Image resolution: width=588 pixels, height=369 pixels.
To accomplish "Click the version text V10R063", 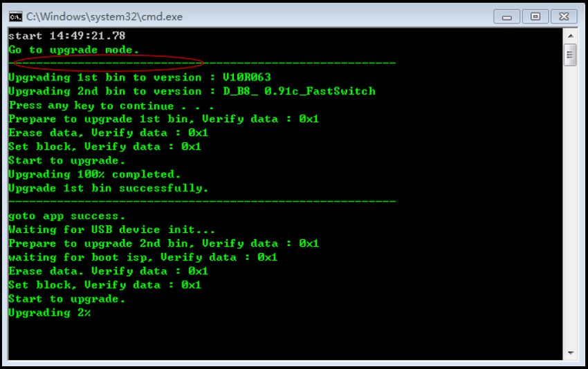I will pos(246,77).
